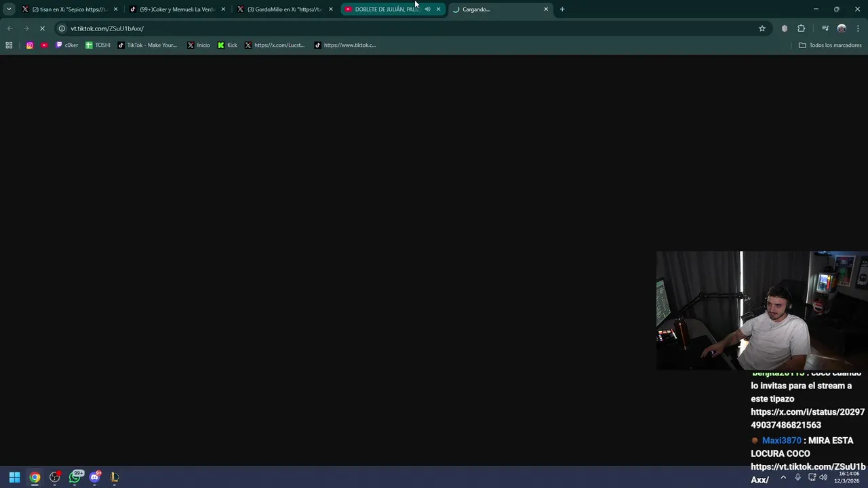Image resolution: width=868 pixels, height=488 pixels.
Task: Open the tab search dropdown arrow
Action: pyautogui.click(x=9, y=9)
